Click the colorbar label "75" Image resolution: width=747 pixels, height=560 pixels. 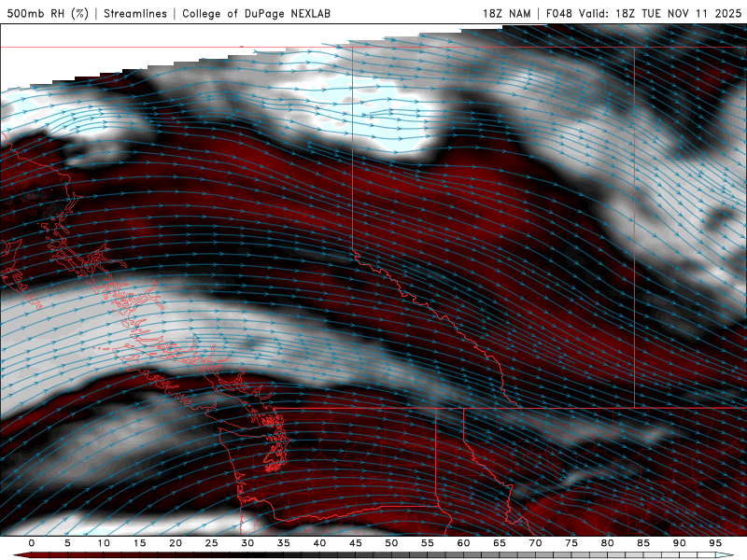click(x=571, y=543)
